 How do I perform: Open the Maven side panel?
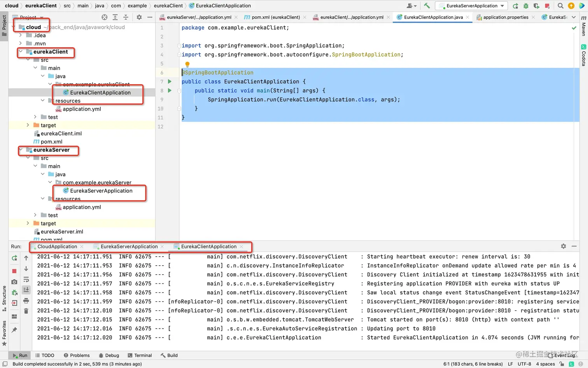tap(583, 26)
